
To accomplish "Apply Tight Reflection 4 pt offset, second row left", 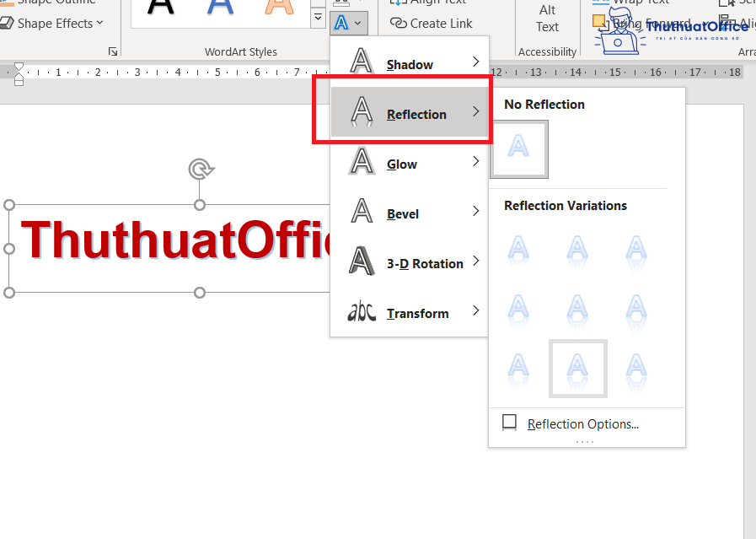I will [x=519, y=310].
